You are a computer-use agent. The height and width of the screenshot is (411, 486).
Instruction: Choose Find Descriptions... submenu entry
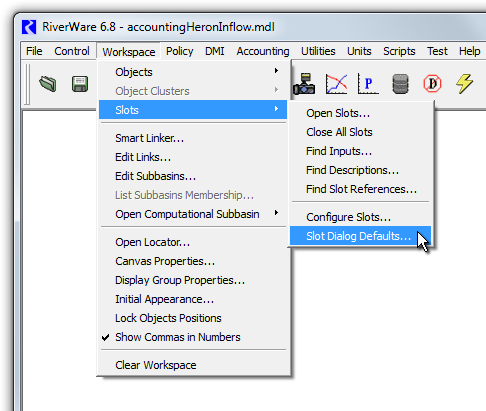click(x=361, y=170)
